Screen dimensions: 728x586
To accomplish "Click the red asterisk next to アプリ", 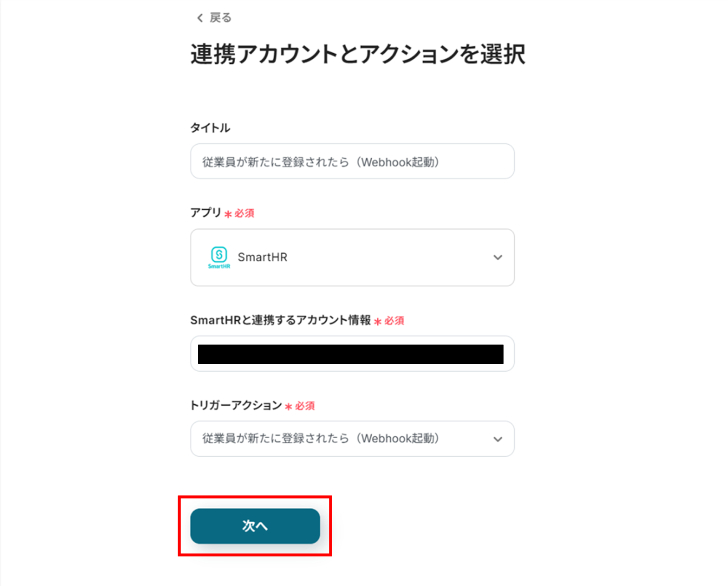I will (228, 214).
